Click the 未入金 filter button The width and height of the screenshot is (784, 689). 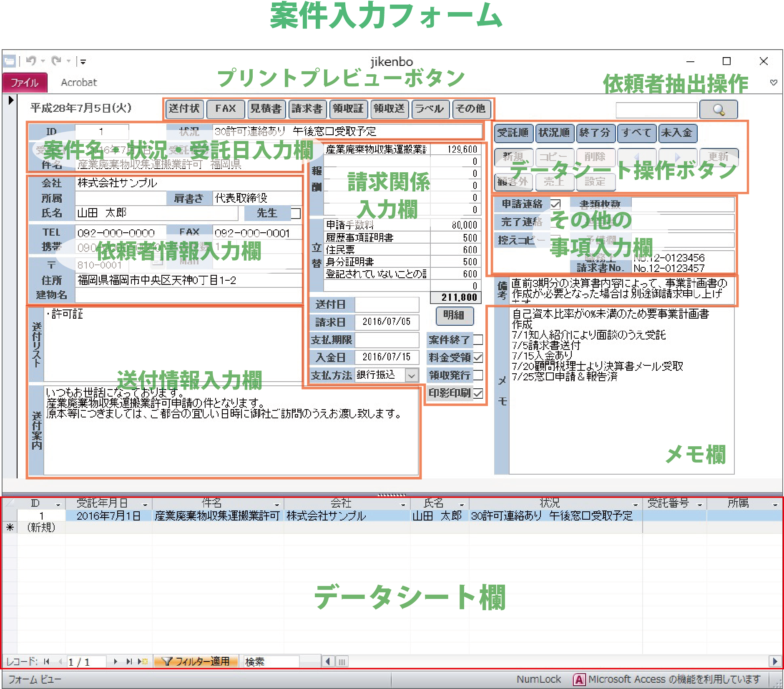pos(677,133)
